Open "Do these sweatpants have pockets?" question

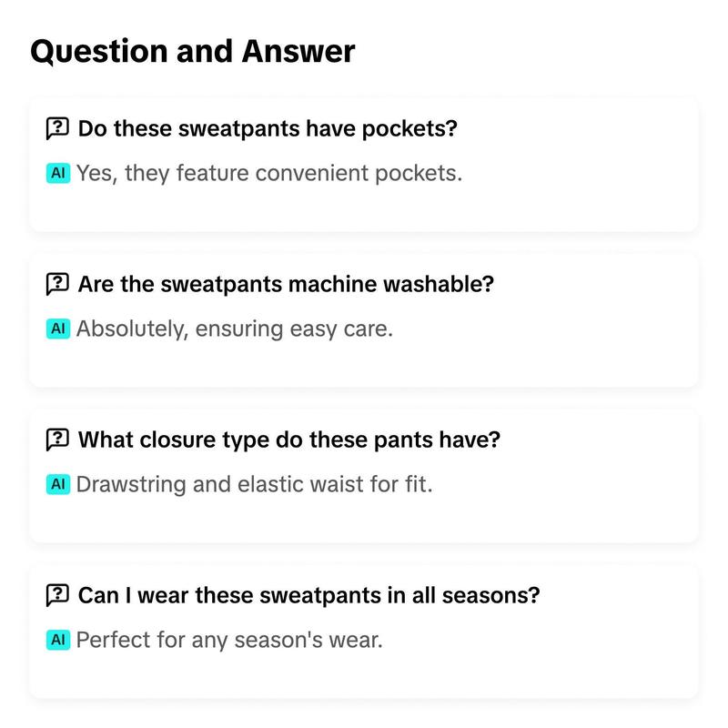268,128
